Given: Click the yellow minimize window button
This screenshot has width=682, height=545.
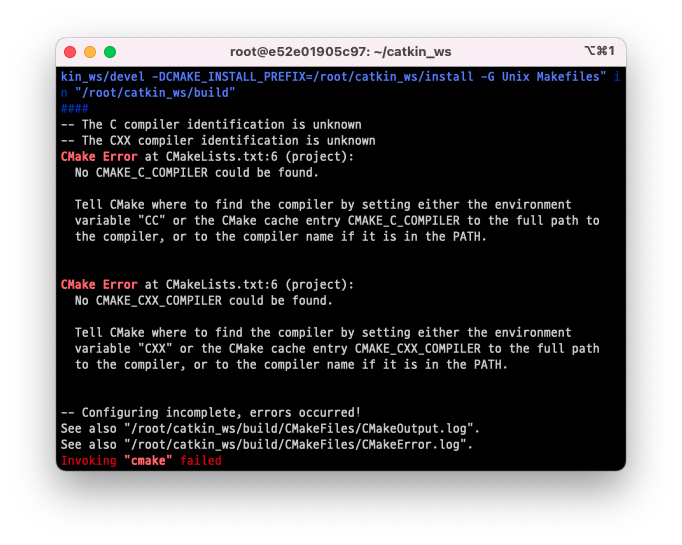Looking at the screenshot, I should click(90, 52).
